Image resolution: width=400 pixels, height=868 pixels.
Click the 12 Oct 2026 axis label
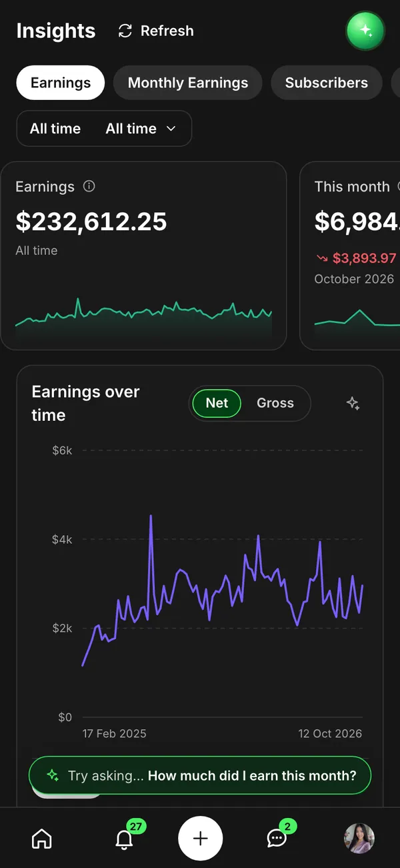coord(330,733)
